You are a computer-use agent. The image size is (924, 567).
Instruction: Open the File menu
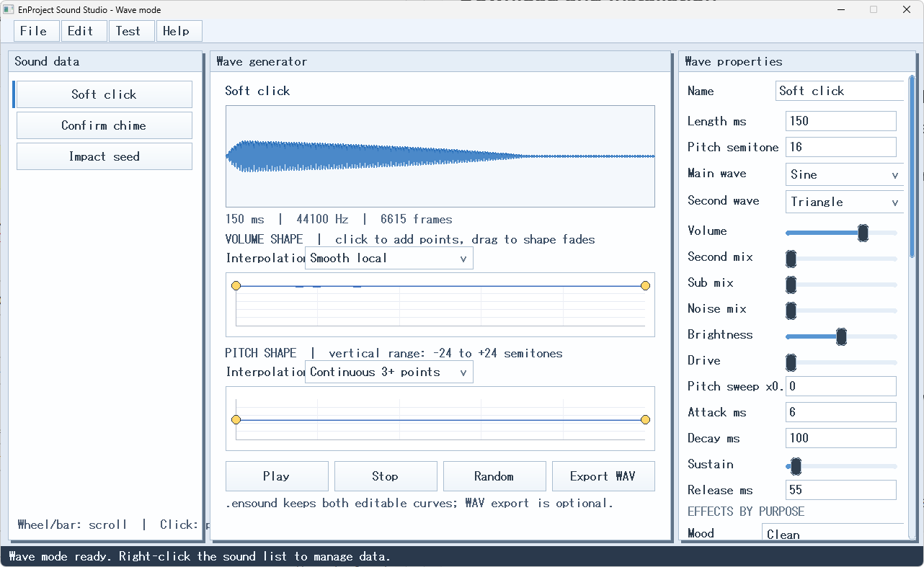[37, 31]
